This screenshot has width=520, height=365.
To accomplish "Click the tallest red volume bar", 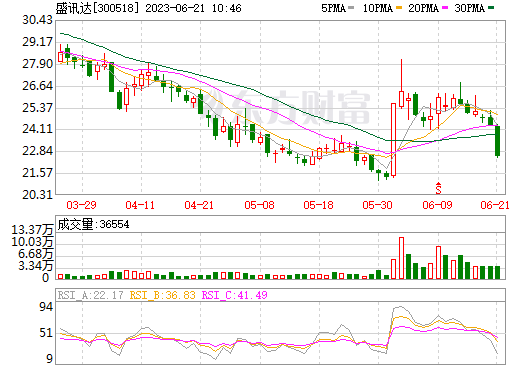I will coord(401,258).
